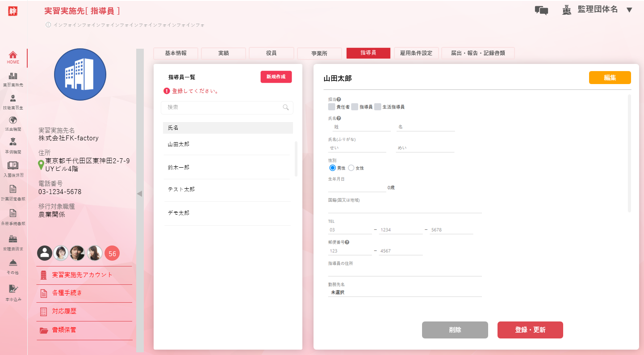Expand the 監理団体名 dropdown arrow
Image resolution: width=644 pixels, height=355 pixels.
click(x=629, y=10)
